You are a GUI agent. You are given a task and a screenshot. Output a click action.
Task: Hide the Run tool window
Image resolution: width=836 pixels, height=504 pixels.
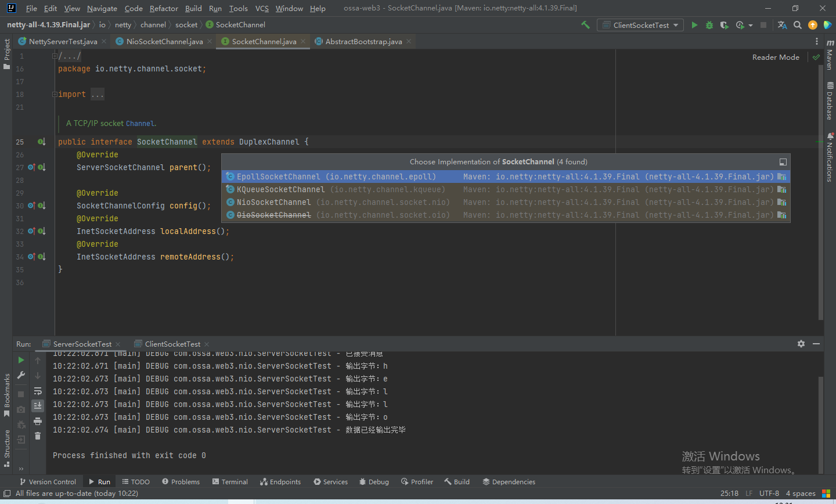click(x=816, y=344)
